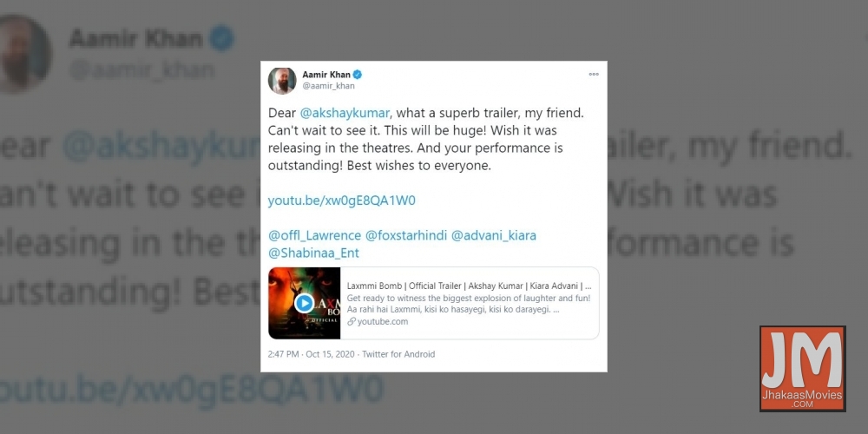Click the youtube.com domain text in card
The image size is (868, 434).
click(383, 322)
